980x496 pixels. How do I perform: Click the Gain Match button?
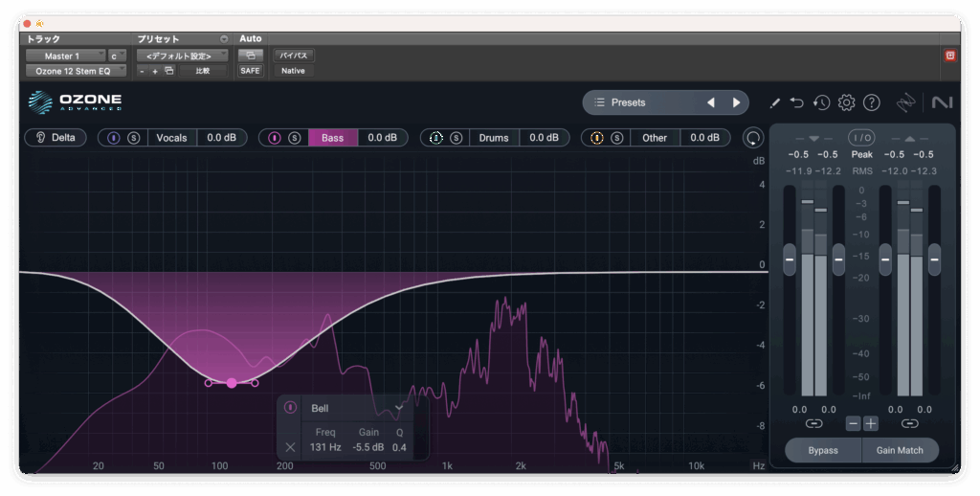coord(899,450)
